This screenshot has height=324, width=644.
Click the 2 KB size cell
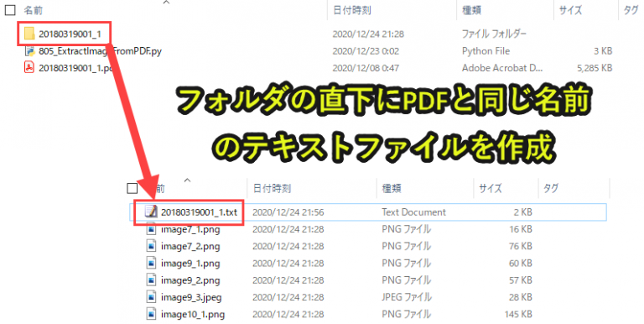(523, 212)
